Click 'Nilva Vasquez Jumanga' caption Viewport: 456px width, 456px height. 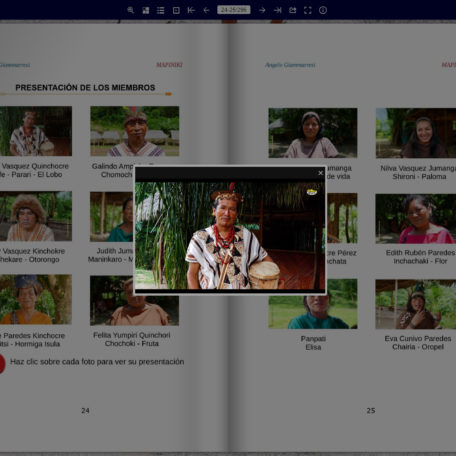[418, 168]
